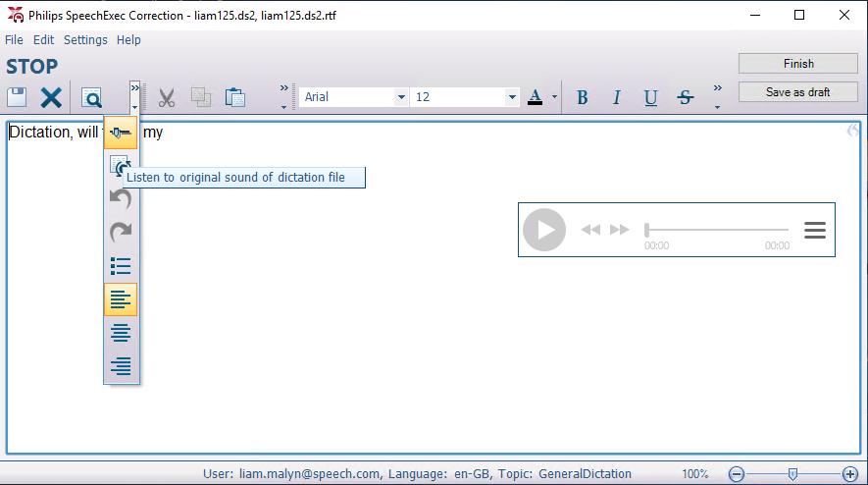Click the Save floppy disk icon
Screen dimensions: 868x485
pyautogui.click(x=17, y=97)
